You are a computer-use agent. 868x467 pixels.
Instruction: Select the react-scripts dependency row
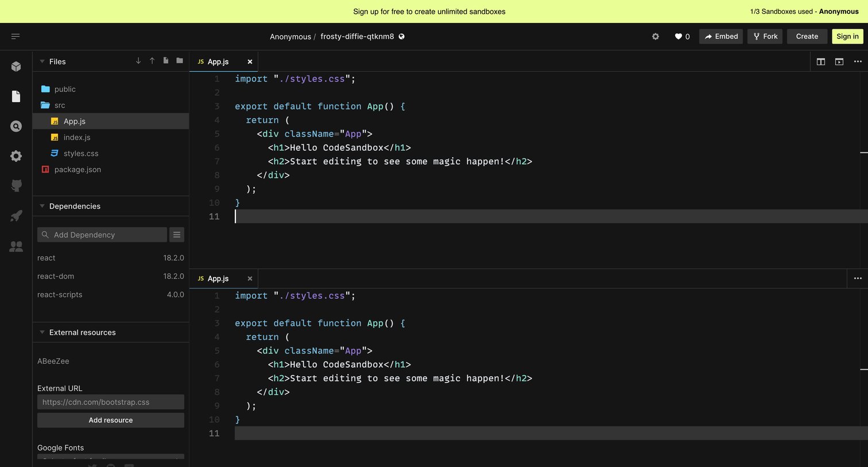(x=111, y=294)
